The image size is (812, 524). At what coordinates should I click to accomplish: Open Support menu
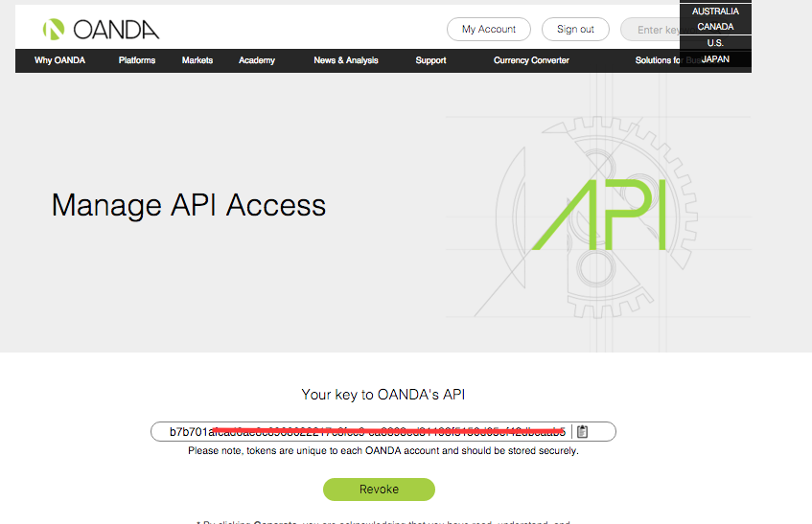coord(430,60)
